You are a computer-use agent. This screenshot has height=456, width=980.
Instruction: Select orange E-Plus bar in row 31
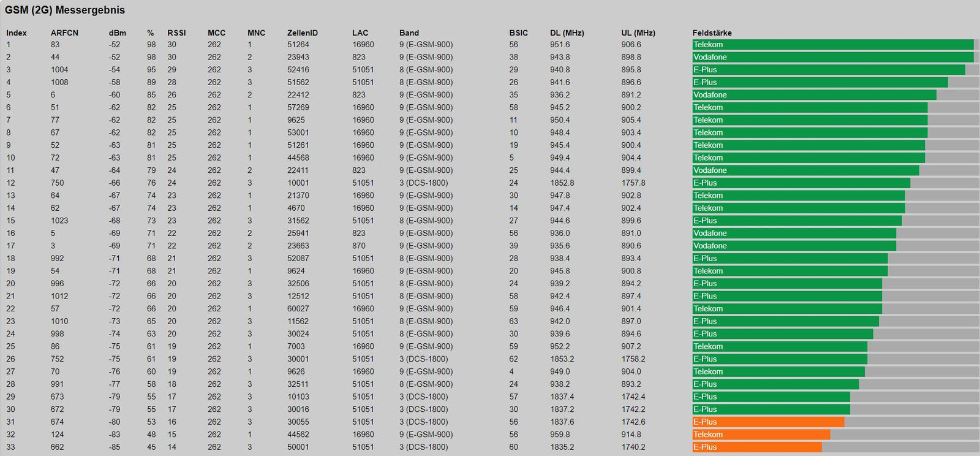coord(768,422)
